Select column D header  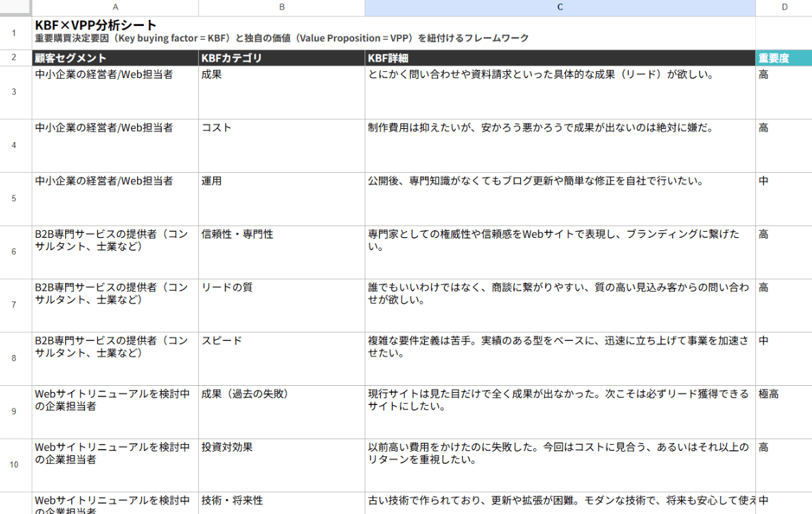pyautogui.click(x=784, y=8)
